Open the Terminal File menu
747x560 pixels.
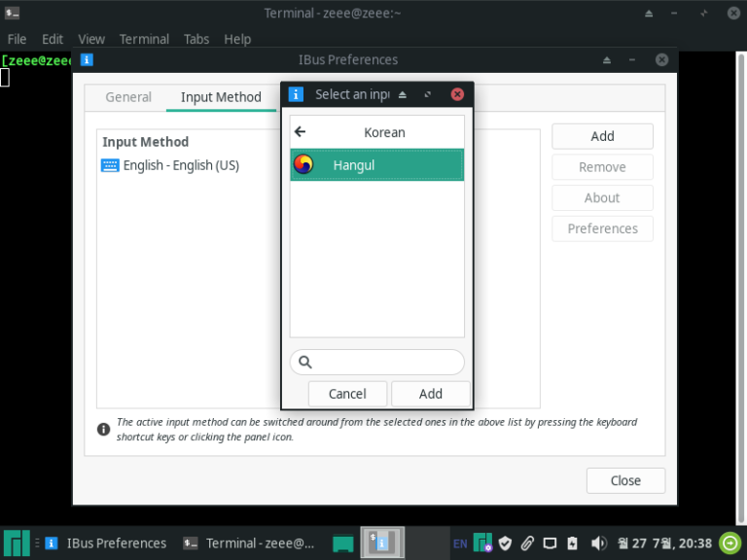[17, 39]
